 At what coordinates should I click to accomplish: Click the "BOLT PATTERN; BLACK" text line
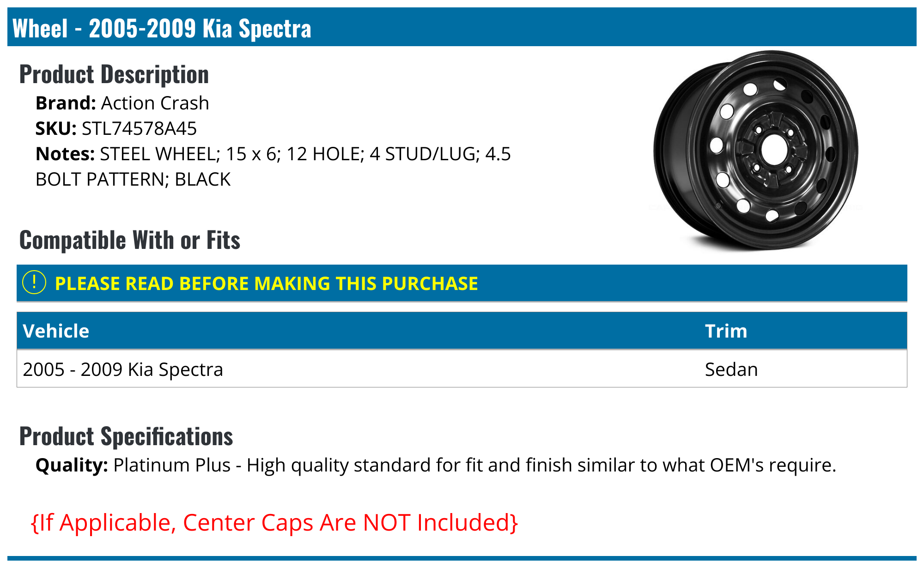(x=133, y=179)
